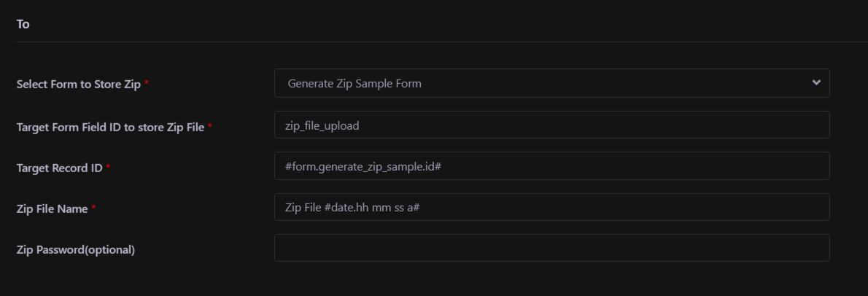Expand the Select Form dropdown chevron arrow
This screenshot has height=296, width=868.
pos(816,83)
